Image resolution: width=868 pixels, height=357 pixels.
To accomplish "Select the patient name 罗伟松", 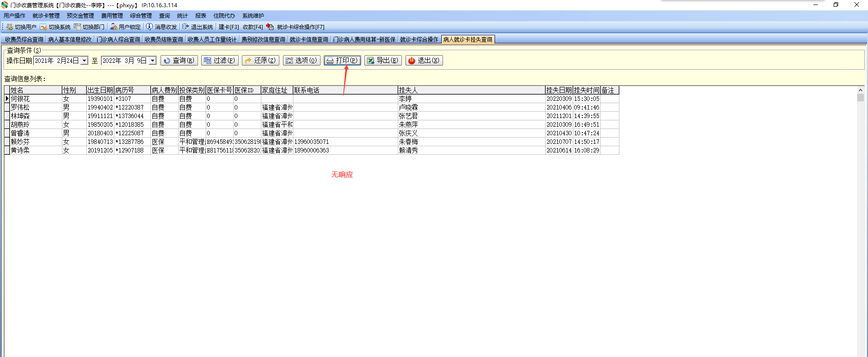I will pos(20,107).
